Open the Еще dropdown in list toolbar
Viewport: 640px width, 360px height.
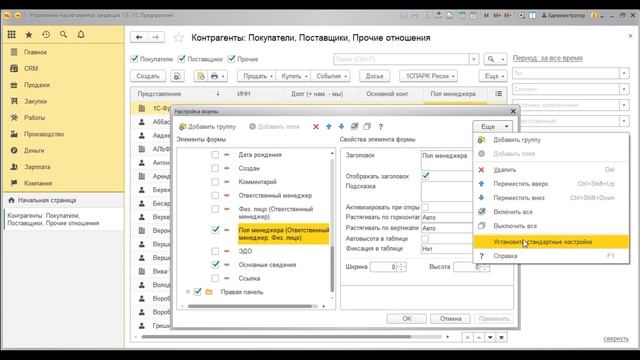click(493, 76)
